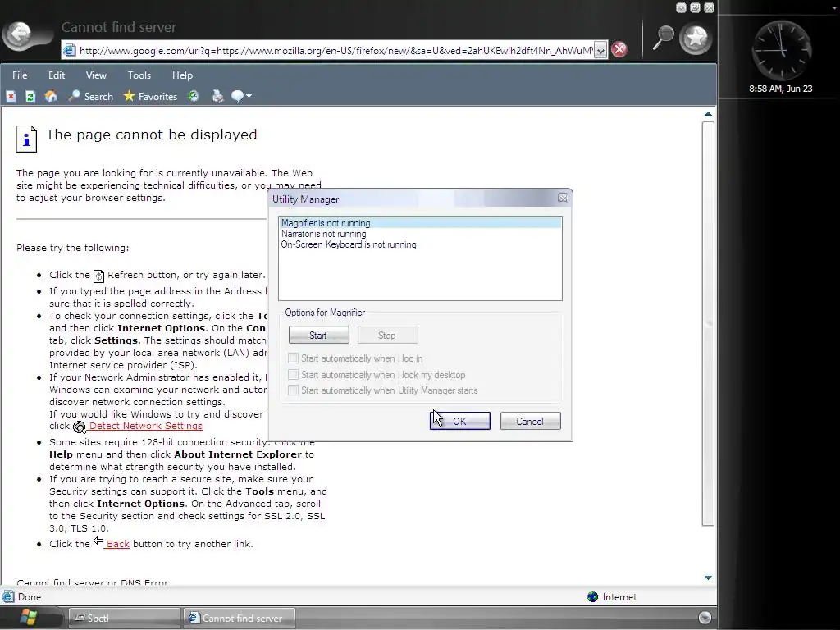This screenshot has width=840, height=630.
Task: Click the Detect Network Settings magnifier icon
Action: click(80, 427)
